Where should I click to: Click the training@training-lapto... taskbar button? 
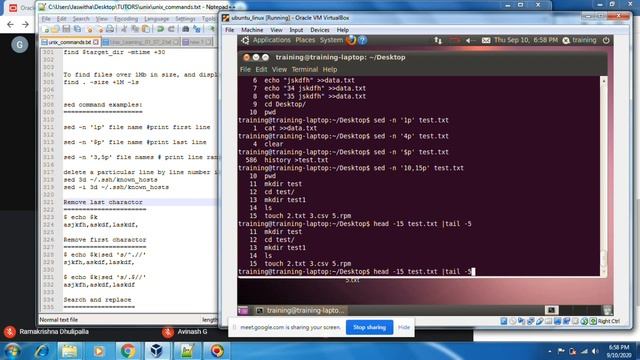(300, 311)
